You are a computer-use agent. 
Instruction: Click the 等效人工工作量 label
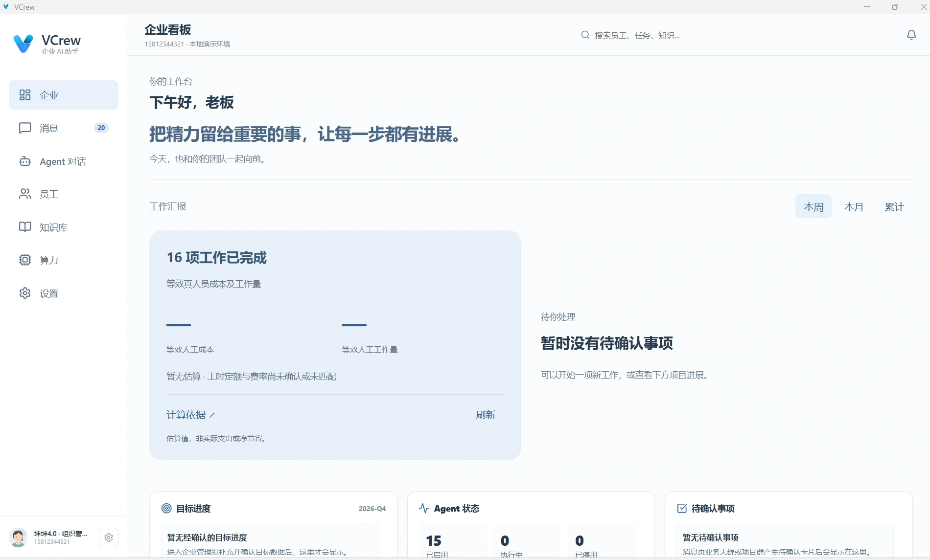tap(370, 349)
